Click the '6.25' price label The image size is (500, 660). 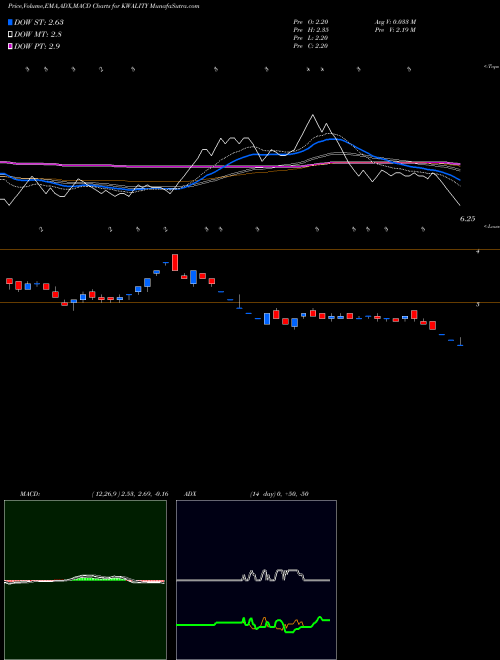coord(467,219)
